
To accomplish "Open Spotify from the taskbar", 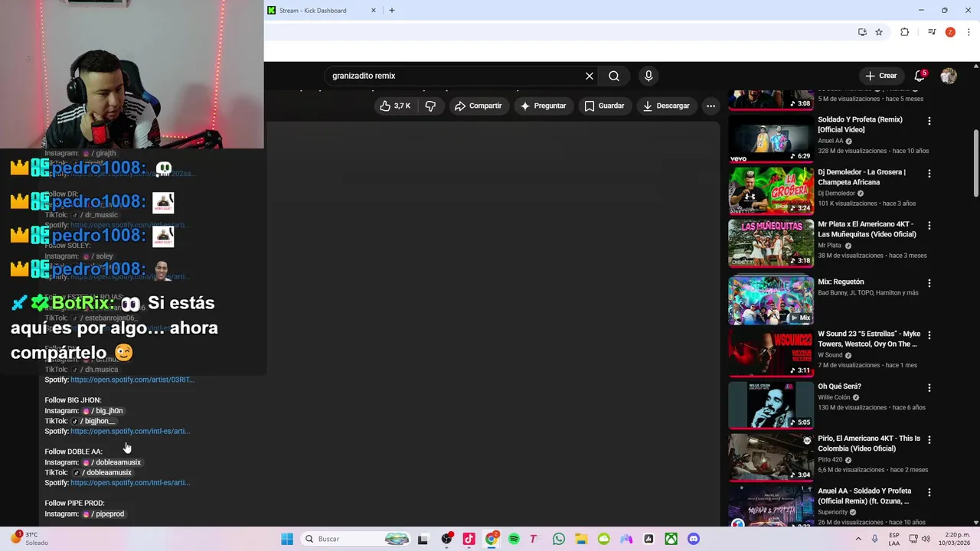I will coord(514,539).
